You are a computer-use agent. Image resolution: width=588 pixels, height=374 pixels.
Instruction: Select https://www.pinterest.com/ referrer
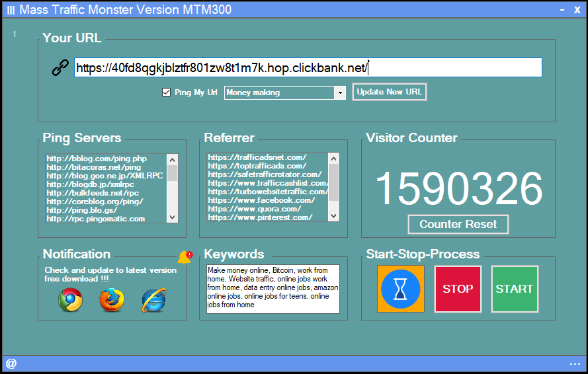tap(260, 218)
